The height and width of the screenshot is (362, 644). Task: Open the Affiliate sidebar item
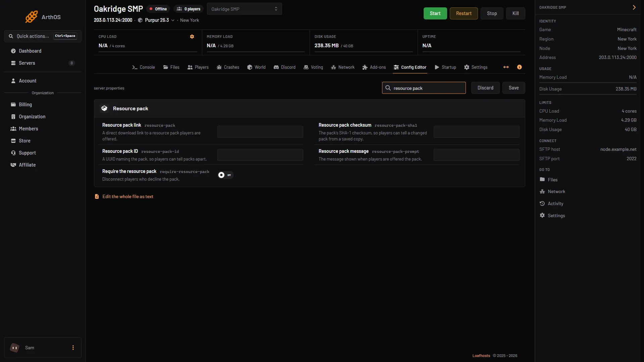tap(43, 165)
